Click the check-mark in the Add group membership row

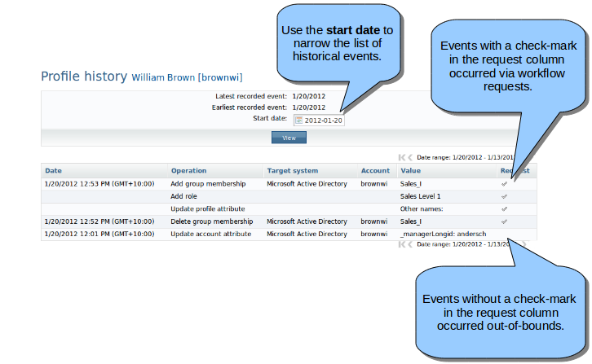click(504, 184)
